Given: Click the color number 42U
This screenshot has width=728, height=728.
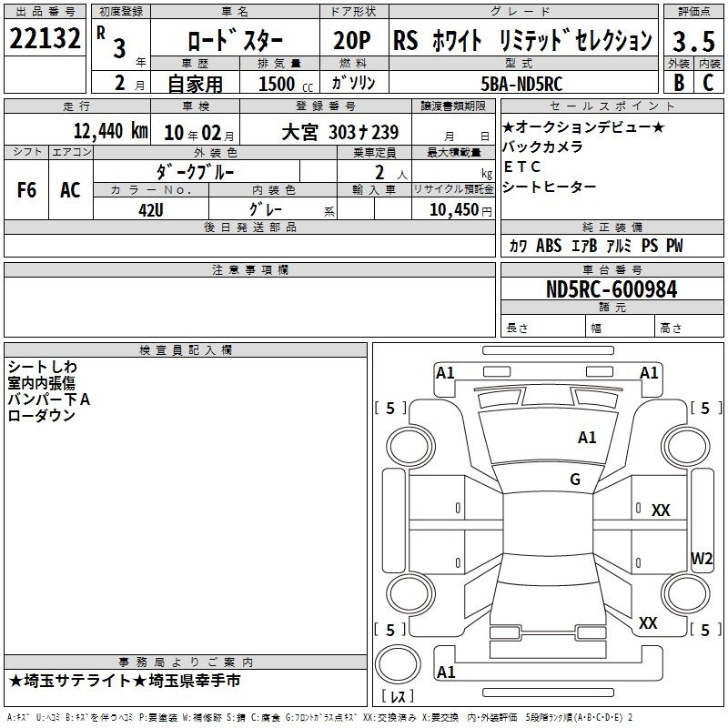Looking at the screenshot, I should 151,210.
